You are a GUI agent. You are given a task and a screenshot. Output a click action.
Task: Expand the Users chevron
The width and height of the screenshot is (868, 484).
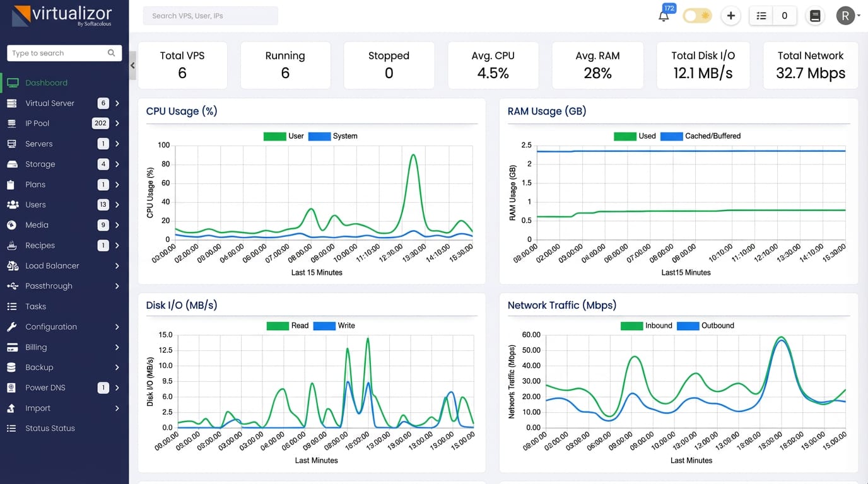click(x=117, y=205)
